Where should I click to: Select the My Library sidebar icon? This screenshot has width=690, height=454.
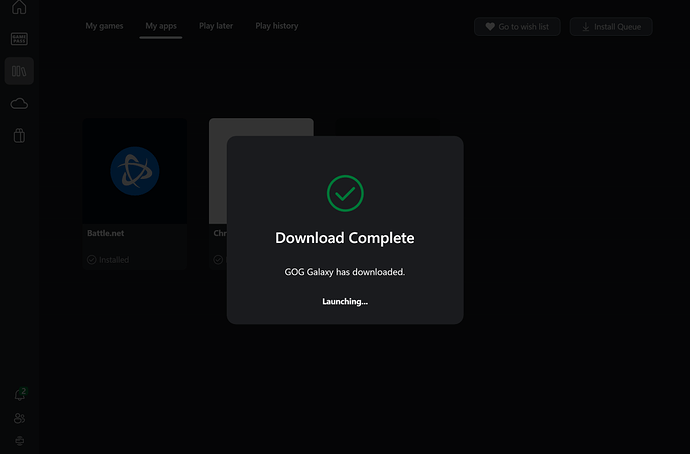tap(19, 71)
